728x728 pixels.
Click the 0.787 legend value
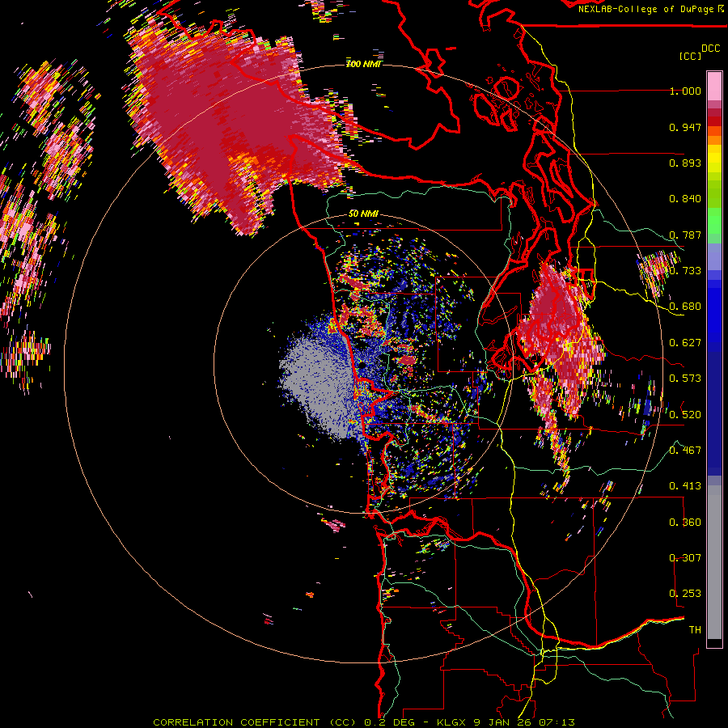[685, 235]
